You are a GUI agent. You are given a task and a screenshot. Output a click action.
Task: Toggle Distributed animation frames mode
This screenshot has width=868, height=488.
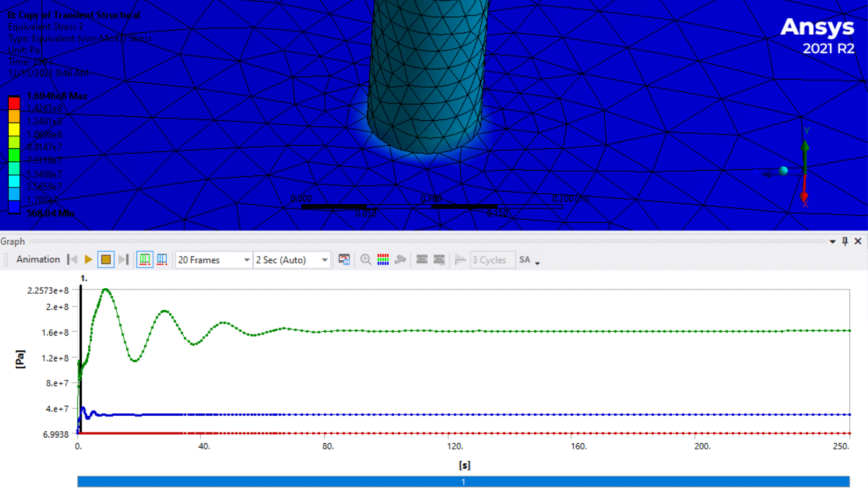[x=144, y=260]
